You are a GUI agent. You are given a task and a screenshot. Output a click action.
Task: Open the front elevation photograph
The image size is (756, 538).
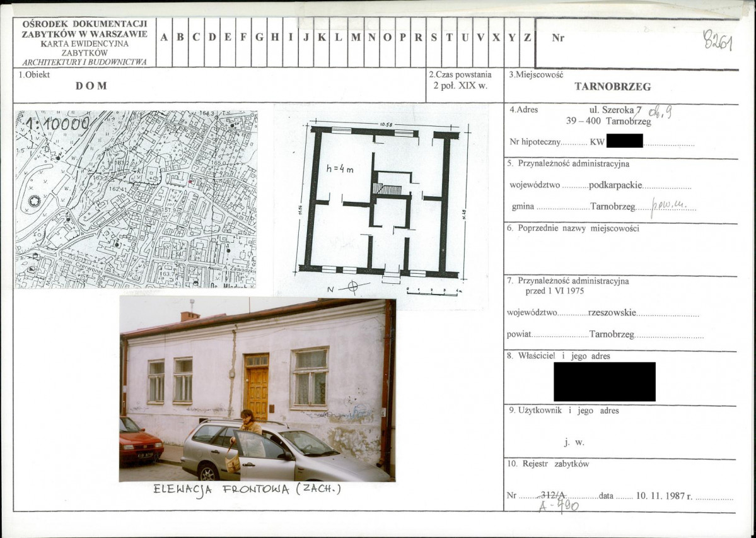[257, 390]
